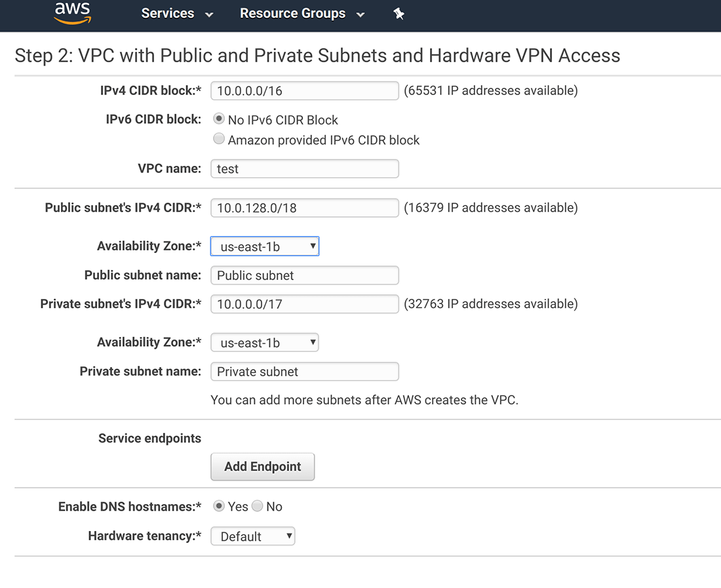Click the Public subnet's IPv4 CIDR field

click(x=304, y=207)
